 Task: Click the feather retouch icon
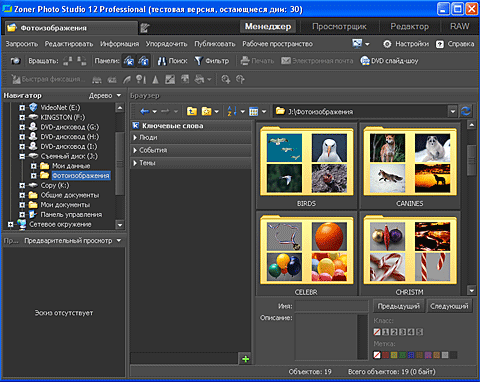pos(127,79)
